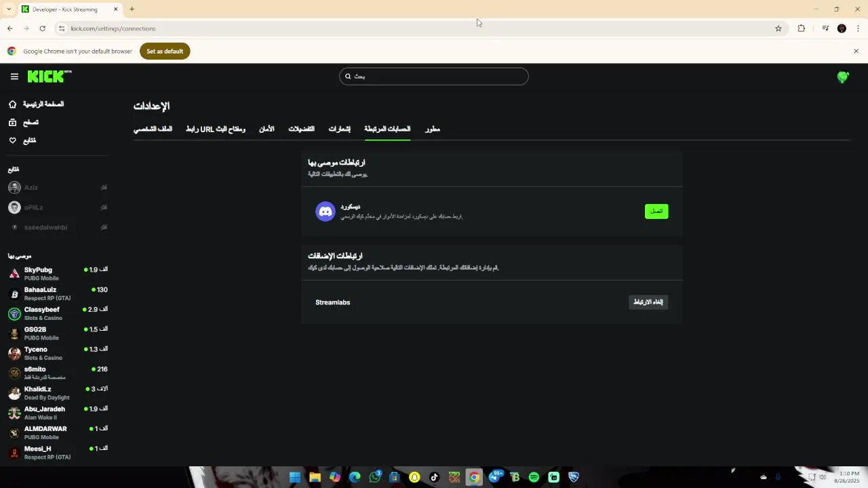The image size is (868, 488).
Task: Open KhalidLz channel avatar
Action: 14,393
